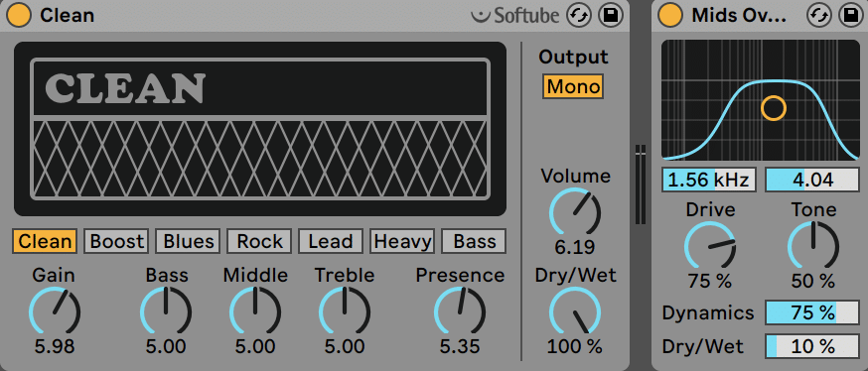Screen dimensions: 868x371
Task: Choose the Rock amp model
Action: click(x=259, y=242)
